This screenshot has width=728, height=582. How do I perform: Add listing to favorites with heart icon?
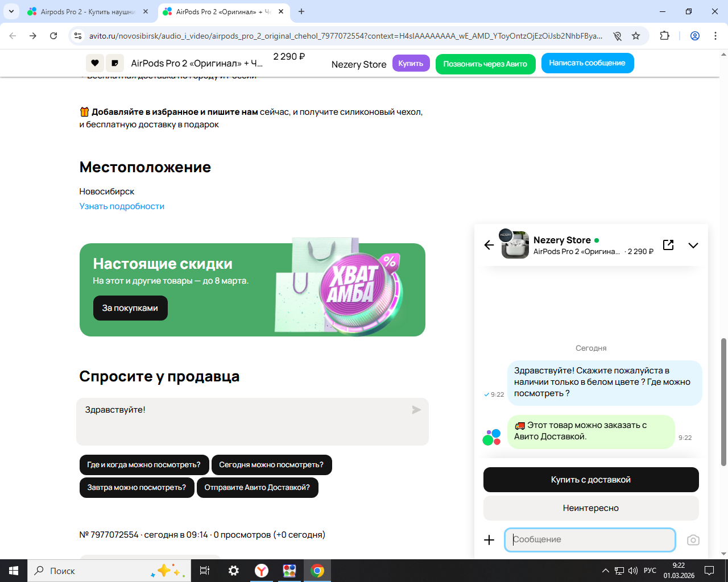point(94,63)
